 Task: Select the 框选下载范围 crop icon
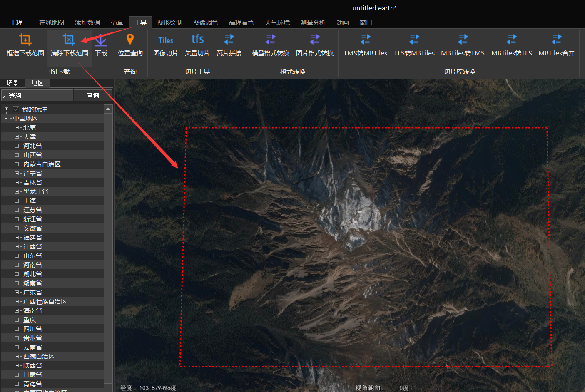[25, 40]
